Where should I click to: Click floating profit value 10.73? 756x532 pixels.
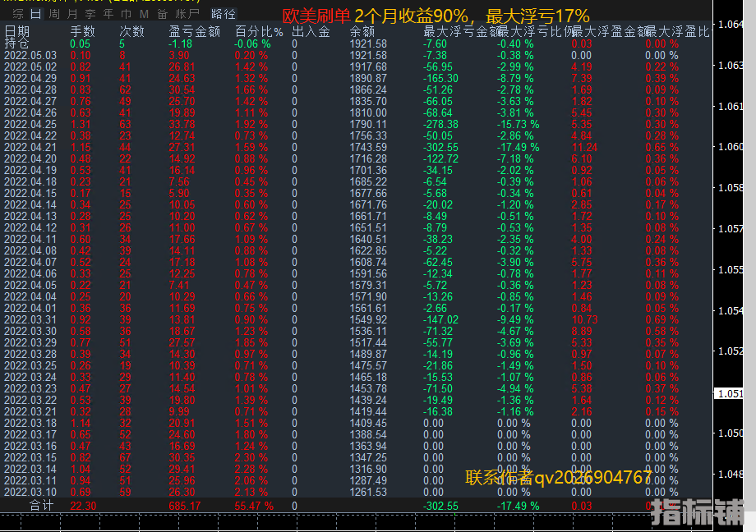coord(584,319)
